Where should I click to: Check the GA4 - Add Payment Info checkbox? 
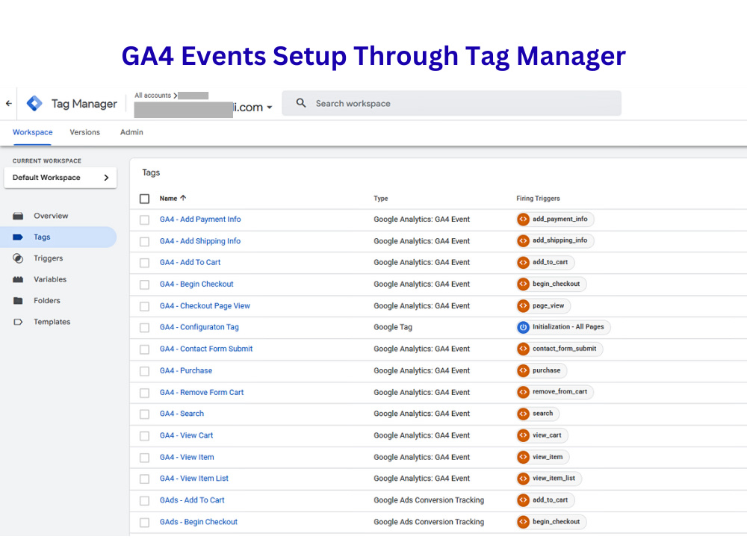(144, 220)
